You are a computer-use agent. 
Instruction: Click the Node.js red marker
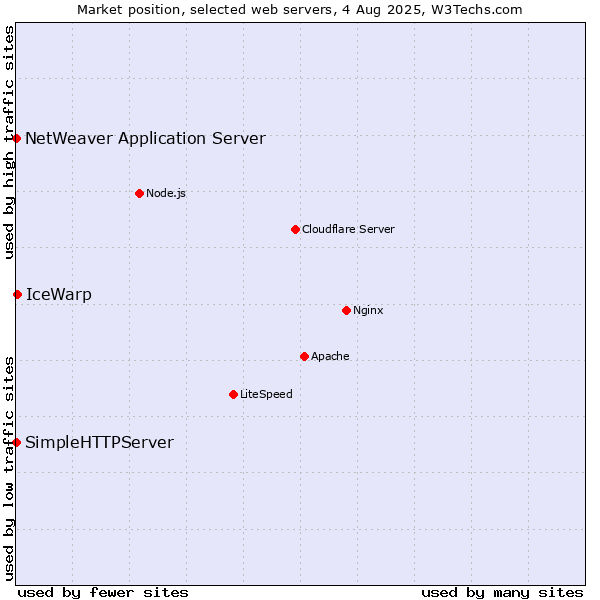[140, 194]
